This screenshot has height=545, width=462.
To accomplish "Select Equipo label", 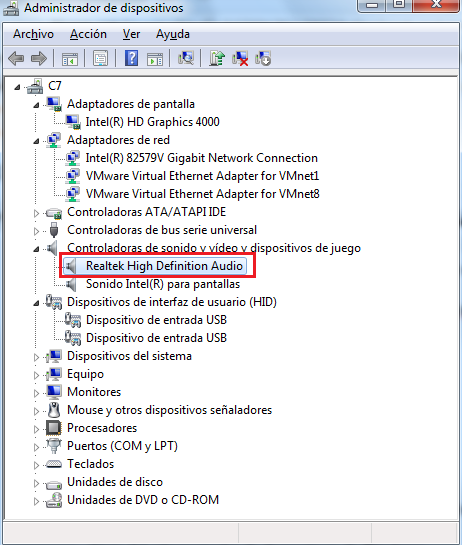I will pyautogui.click(x=85, y=374).
